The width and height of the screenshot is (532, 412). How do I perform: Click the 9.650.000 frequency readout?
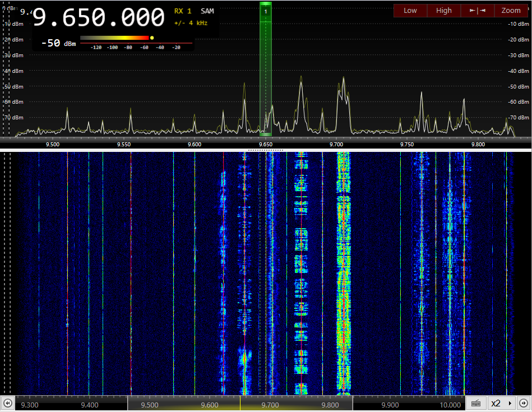pyautogui.click(x=99, y=18)
